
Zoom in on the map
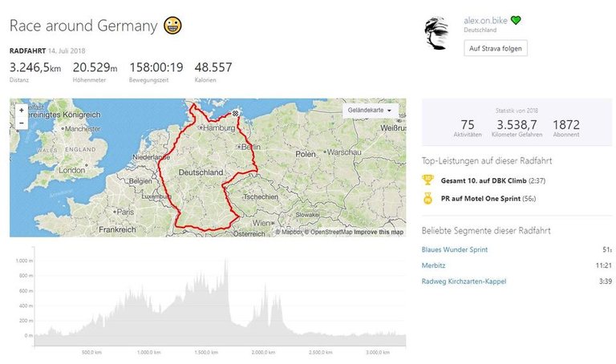(21, 111)
